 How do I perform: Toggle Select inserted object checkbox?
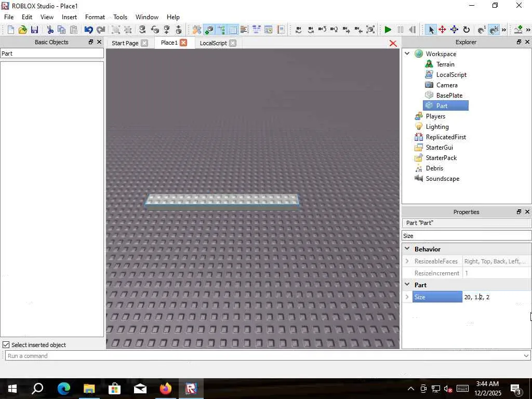(x=6, y=345)
